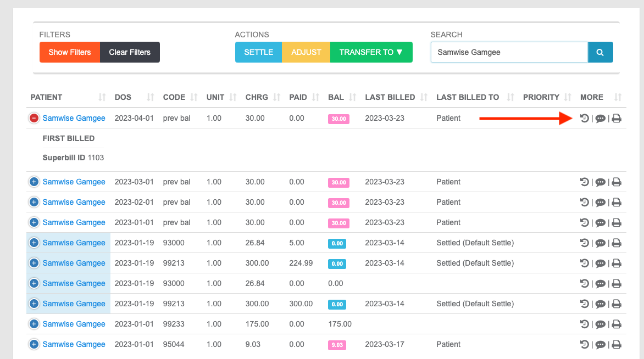Viewport: 644px width, 359px height.
Task: Print the 2023-02-01 prev bal line item
Action: click(617, 202)
